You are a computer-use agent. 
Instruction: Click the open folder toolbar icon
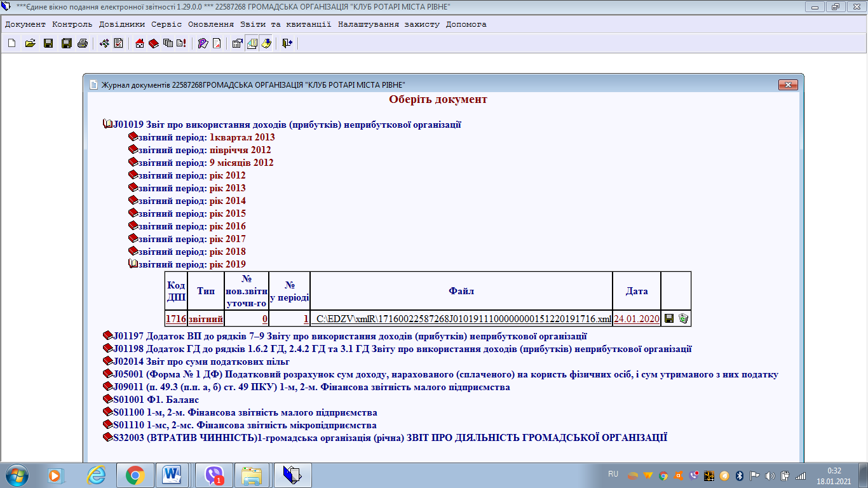tap(30, 43)
